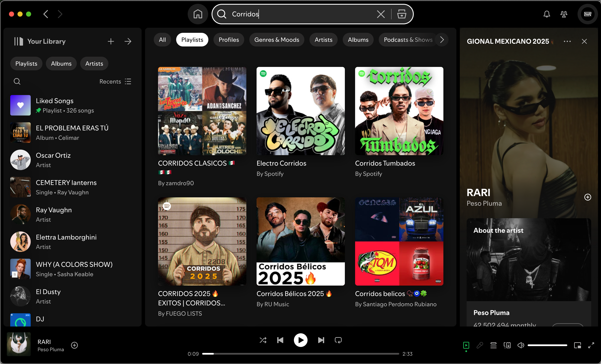Open CEMETERY lanterns single
Image resolution: width=601 pixels, height=364 pixels.
click(x=73, y=187)
